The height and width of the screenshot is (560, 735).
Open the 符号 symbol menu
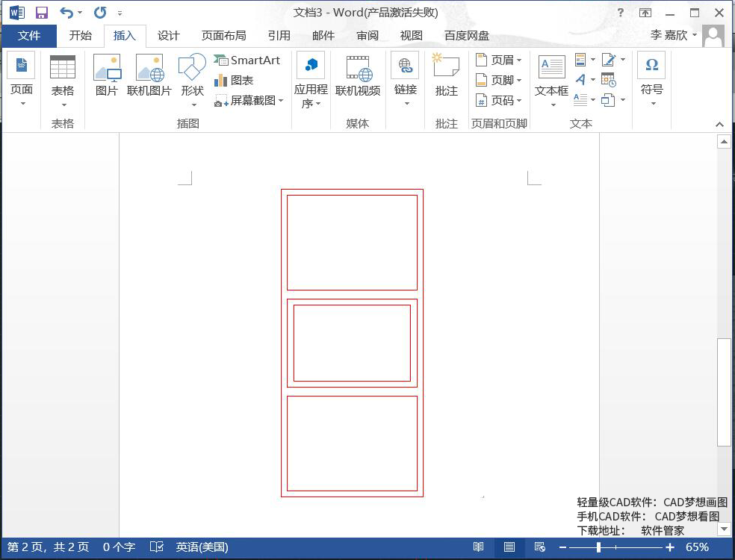tap(651, 80)
